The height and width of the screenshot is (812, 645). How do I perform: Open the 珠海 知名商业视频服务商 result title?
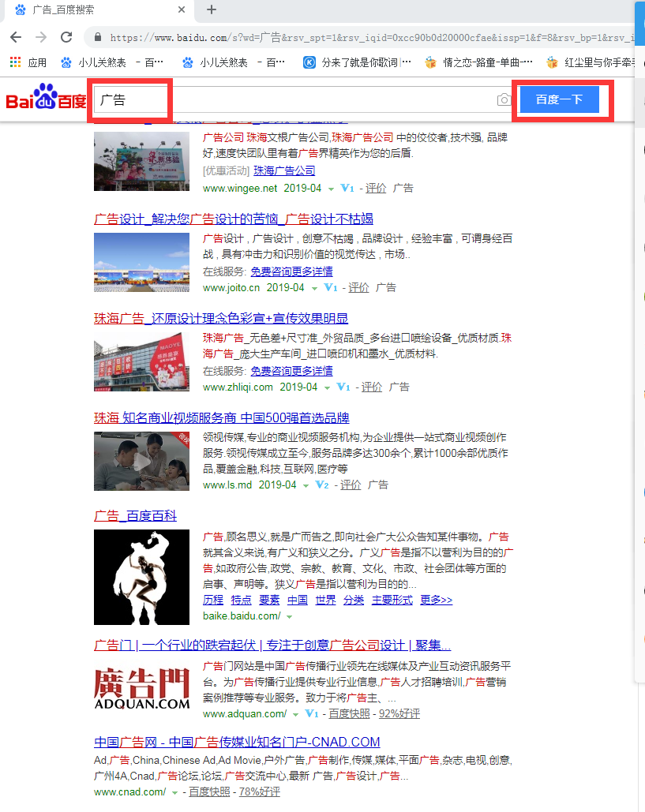click(222, 418)
